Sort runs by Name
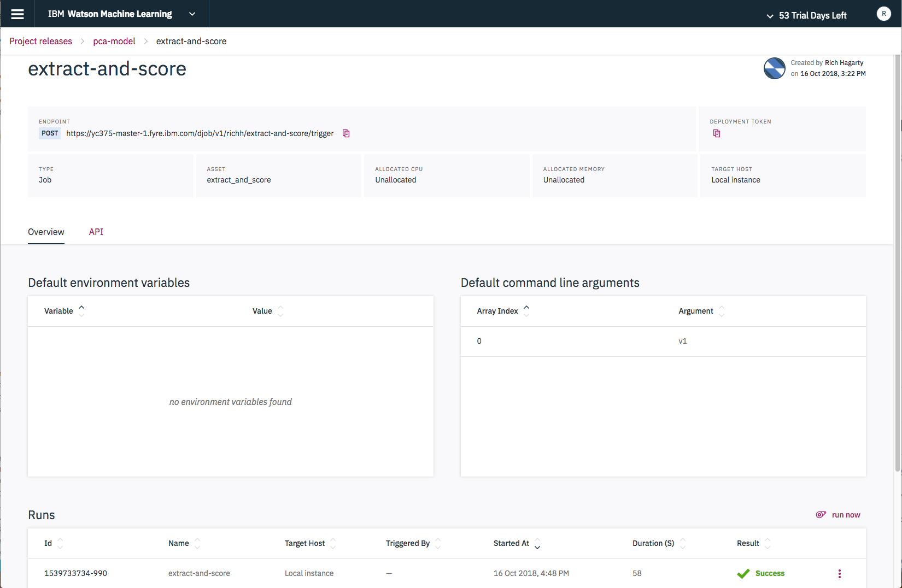The width and height of the screenshot is (902, 588). 197,543
